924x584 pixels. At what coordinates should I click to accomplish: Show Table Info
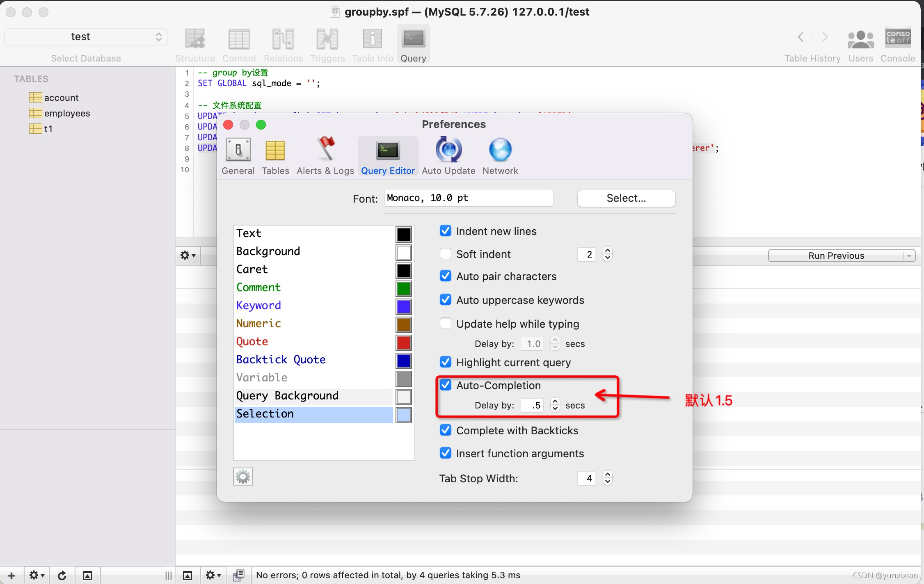pyautogui.click(x=372, y=43)
